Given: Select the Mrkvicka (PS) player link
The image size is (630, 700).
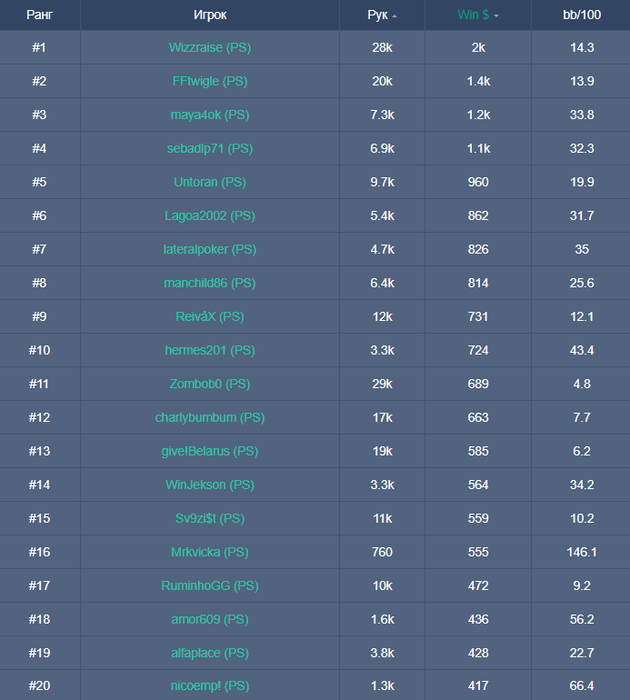Looking at the screenshot, I should (x=210, y=552).
